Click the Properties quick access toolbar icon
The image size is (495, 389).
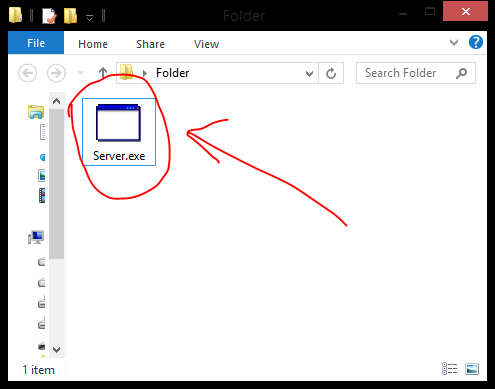coord(49,16)
